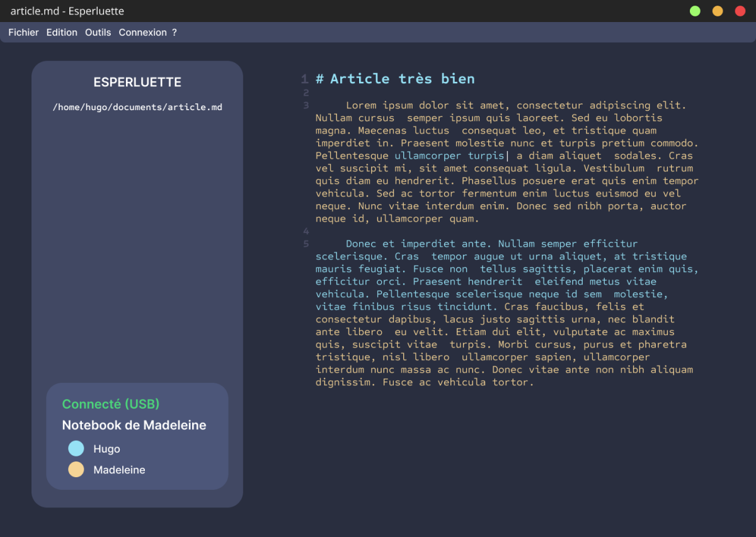This screenshot has width=756, height=537.
Task: Click the heading '# Article très bien'
Action: click(395, 79)
